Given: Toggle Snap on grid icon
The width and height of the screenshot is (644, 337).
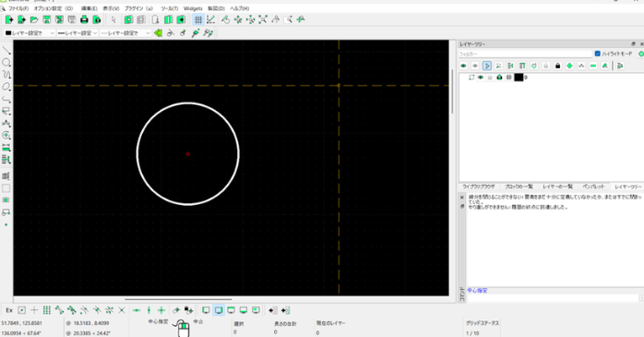Looking at the screenshot, I should coord(47,310).
